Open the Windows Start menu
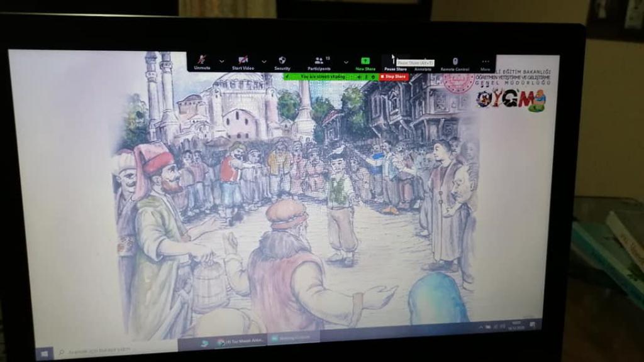Image resolution: width=644 pixels, height=362 pixels. [45, 353]
